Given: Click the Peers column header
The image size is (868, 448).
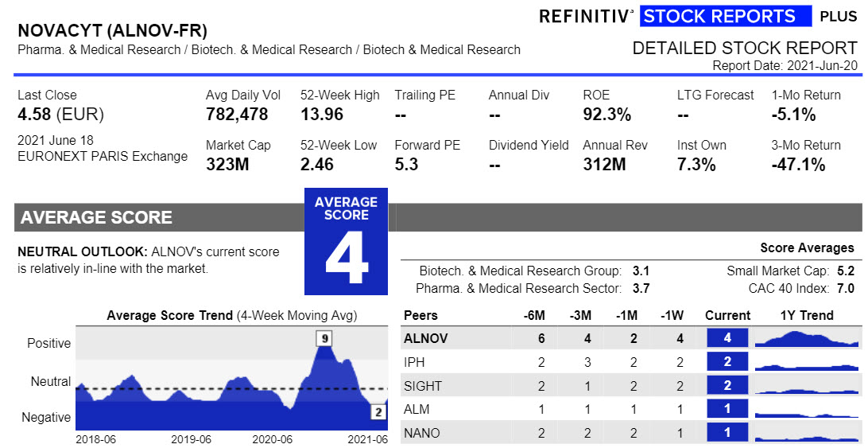Looking at the screenshot, I should pyautogui.click(x=420, y=315).
